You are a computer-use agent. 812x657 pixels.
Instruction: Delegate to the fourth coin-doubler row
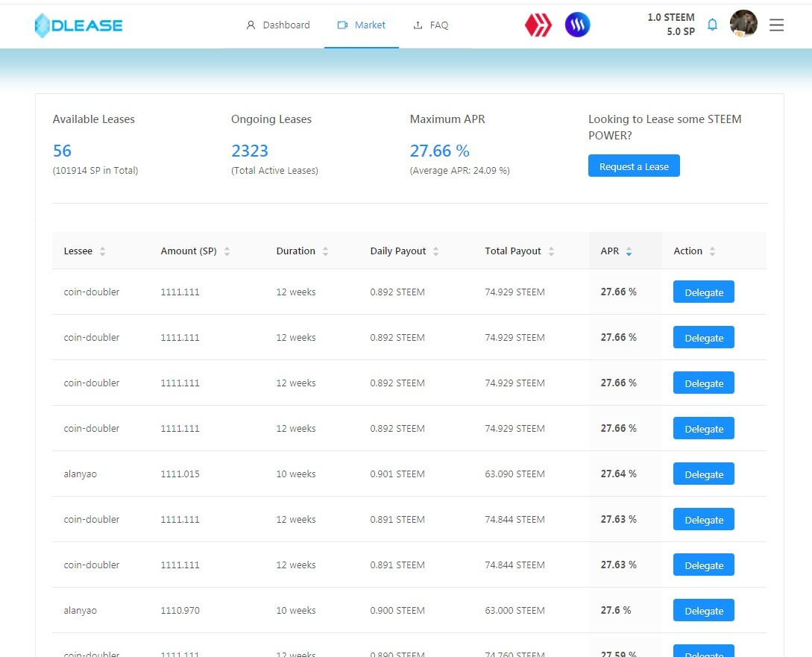pos(704,429)
